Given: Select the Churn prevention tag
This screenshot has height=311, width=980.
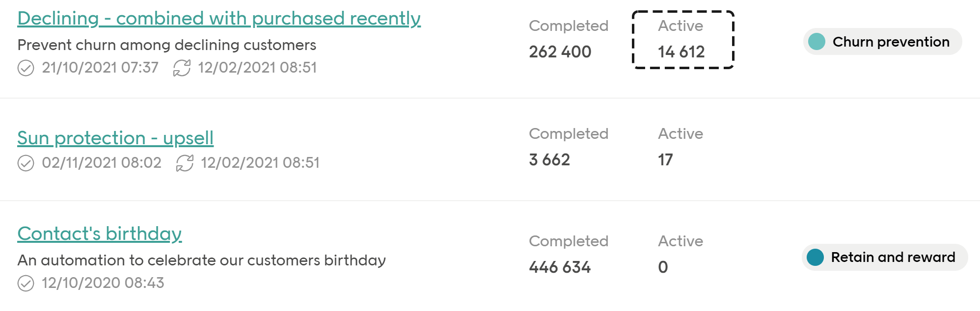Looking at the screenshot, I should 882,42.
